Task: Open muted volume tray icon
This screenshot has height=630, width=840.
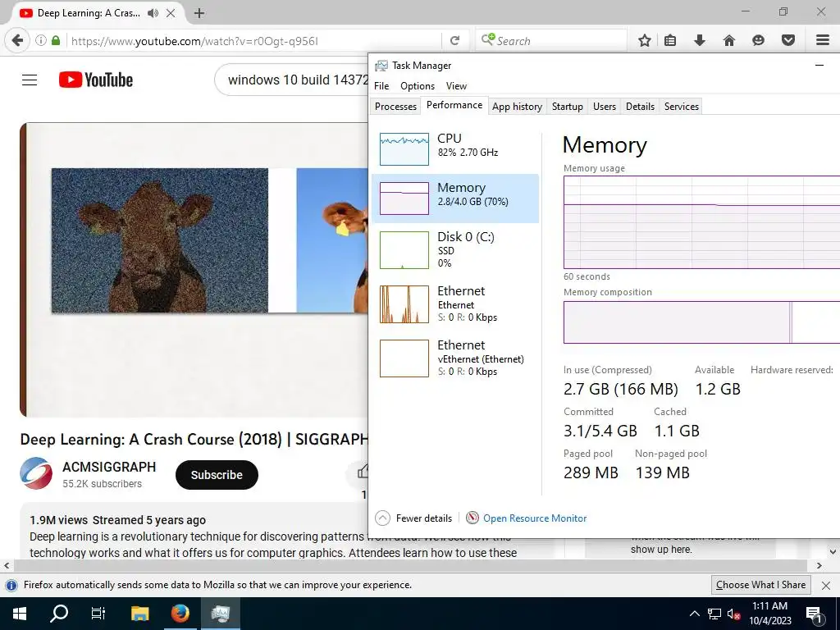Action: 733,614
